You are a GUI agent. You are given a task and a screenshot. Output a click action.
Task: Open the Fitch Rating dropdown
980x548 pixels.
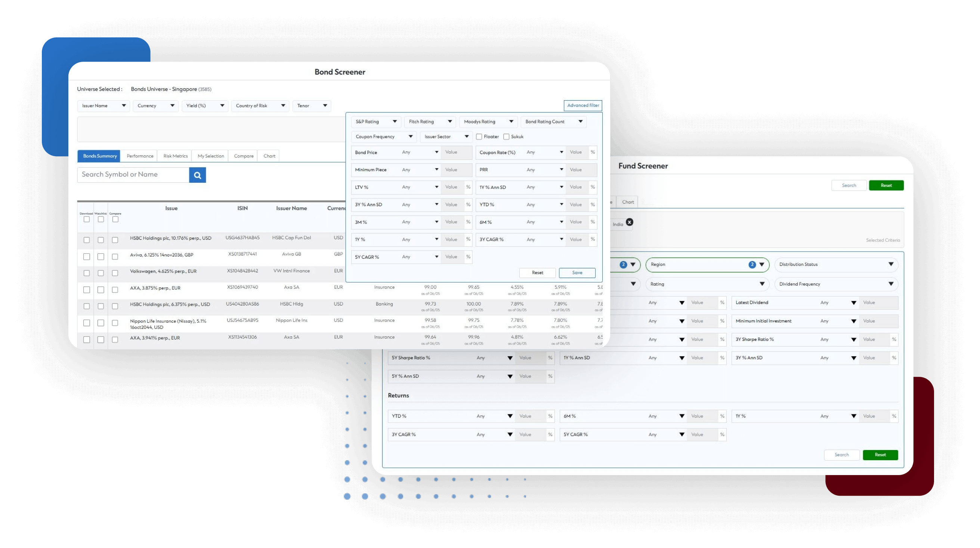[430, 122]
